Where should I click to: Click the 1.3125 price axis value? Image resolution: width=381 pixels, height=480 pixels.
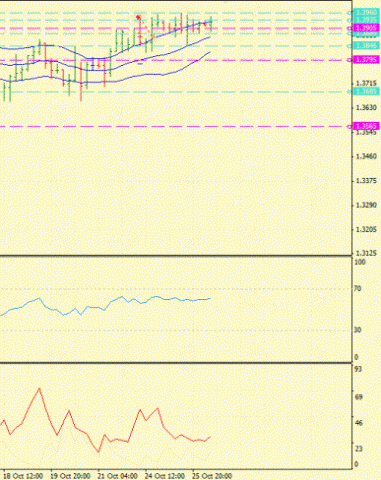pos(366,253)
